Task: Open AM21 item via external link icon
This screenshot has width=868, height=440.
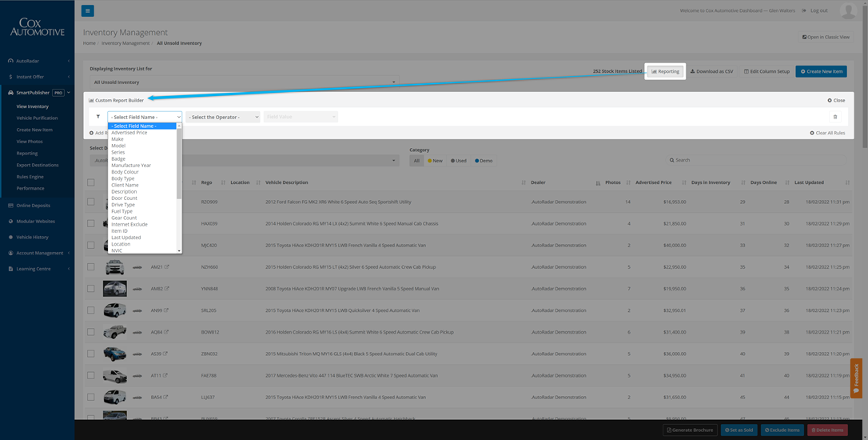Action: (166, 266)
